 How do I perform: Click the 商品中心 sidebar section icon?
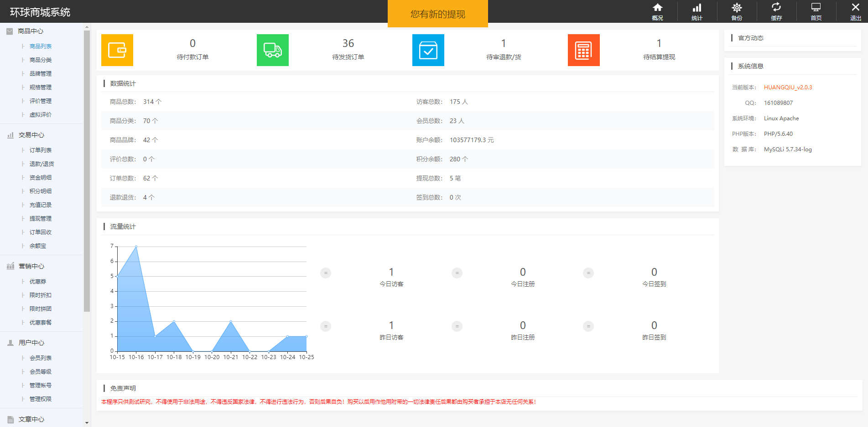click(10, 31)
